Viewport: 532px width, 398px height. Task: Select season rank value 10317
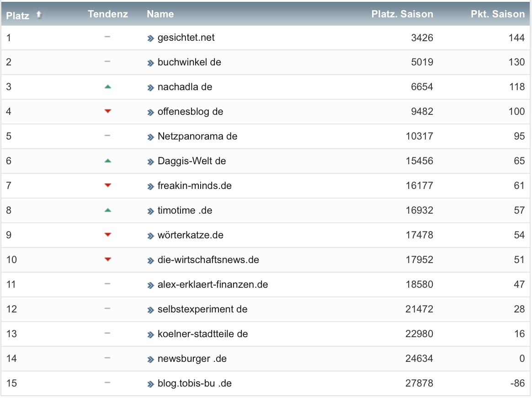[420, 136]
